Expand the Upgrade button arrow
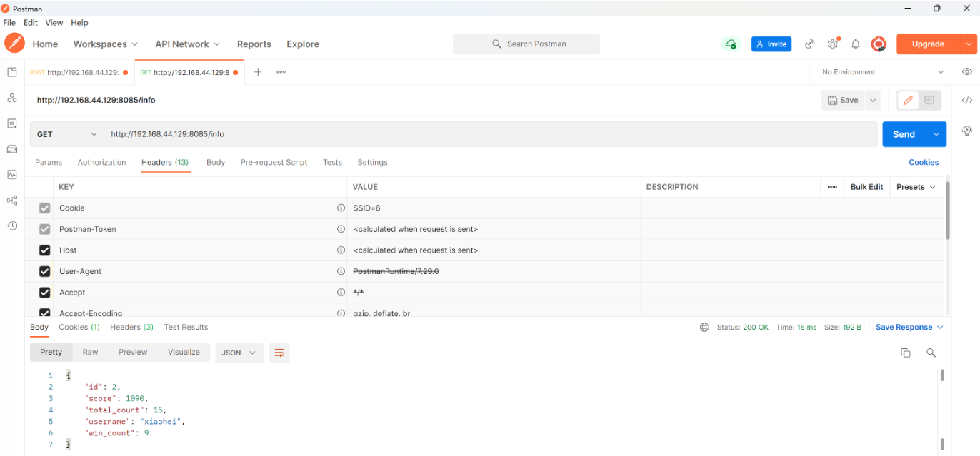Screen dimensions: 980x456 [x=969, y=44]
